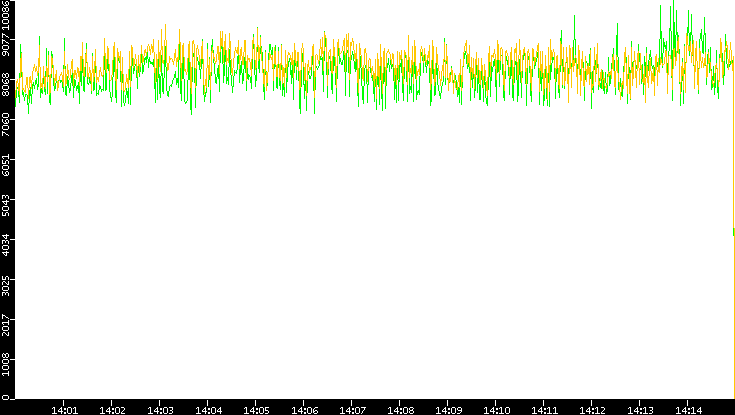Click the 2017 vertical axis label
The width and height of the screenshot is (735, 415).
click(x=5, y=324)
